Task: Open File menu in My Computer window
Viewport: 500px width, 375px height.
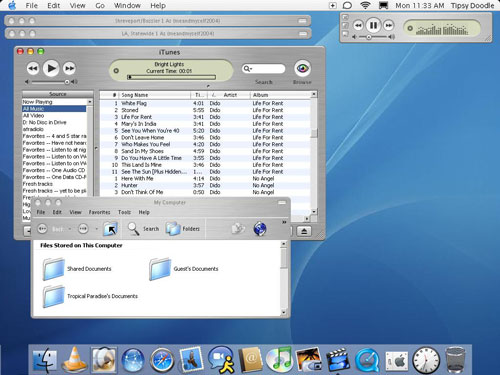Action: click(41, 212)
